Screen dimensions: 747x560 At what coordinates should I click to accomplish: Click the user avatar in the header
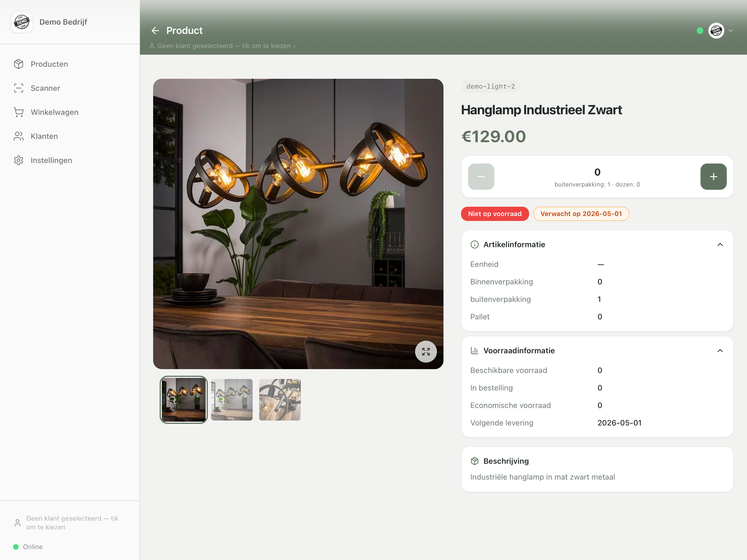click(716, 31)
